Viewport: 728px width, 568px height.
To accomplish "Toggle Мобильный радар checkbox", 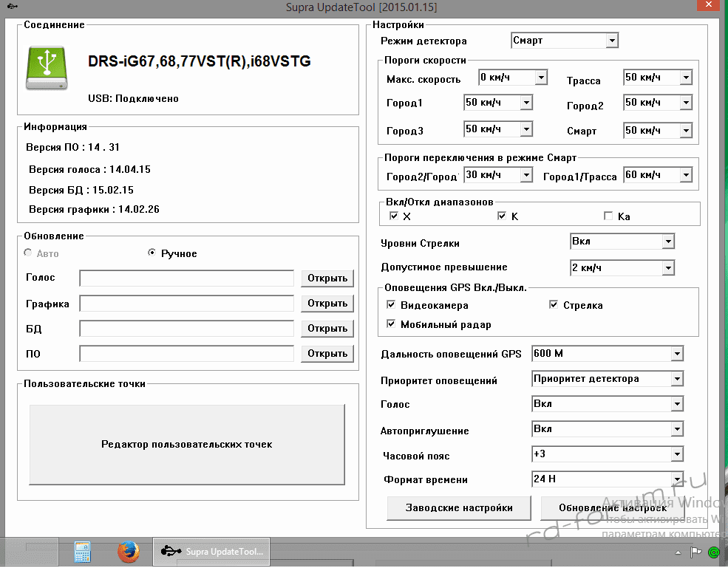I will 391,324.
